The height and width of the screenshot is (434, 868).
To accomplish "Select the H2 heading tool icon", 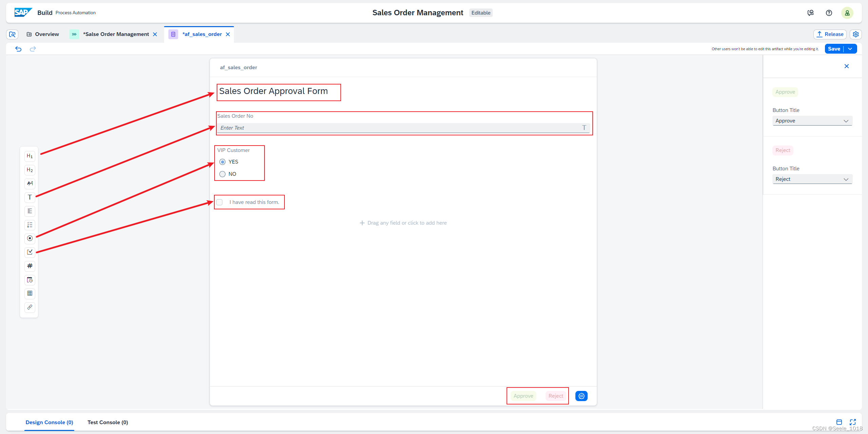I will click(29, 170).
